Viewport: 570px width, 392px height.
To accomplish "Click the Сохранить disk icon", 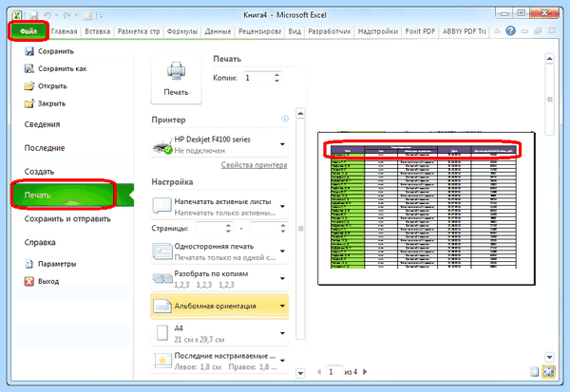I will pos(29,51).
